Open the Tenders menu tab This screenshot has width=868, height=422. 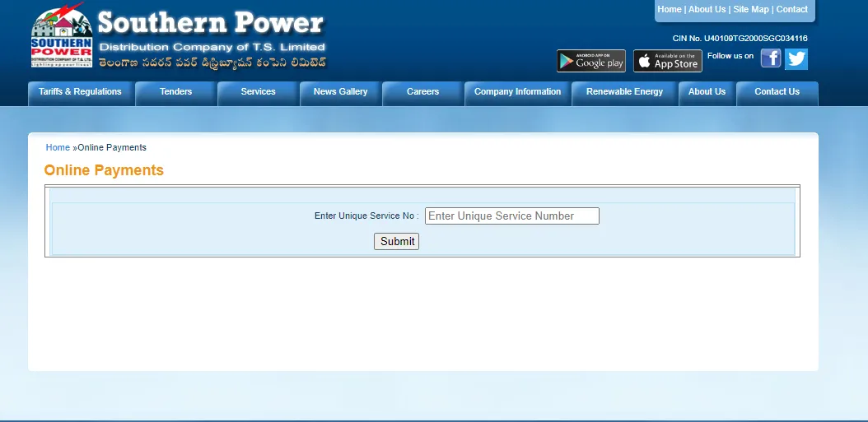tap(175, 92)
